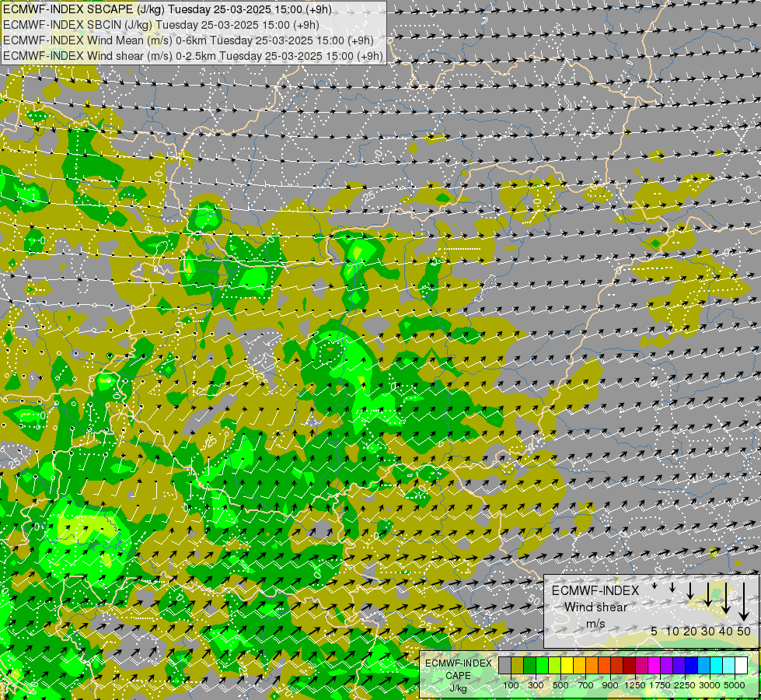
Task: Click the Wind shear 0-2.5km title line
Action: point(193,56)
